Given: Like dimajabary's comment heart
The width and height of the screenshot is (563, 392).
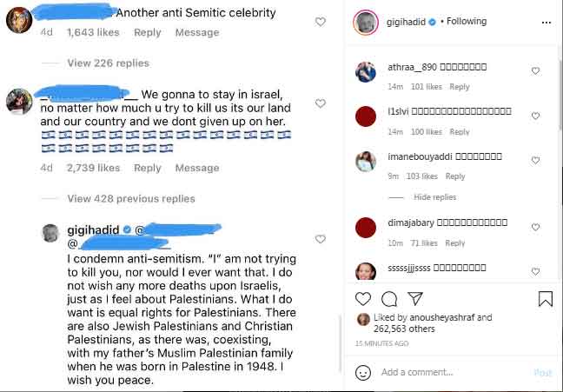Looking at the screenshot, I should tap(535, 228).
